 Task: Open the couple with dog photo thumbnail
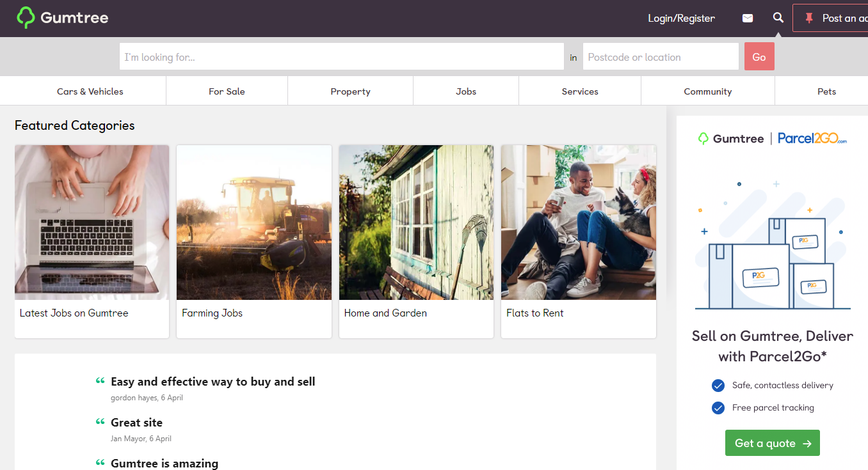coord(579,223)
